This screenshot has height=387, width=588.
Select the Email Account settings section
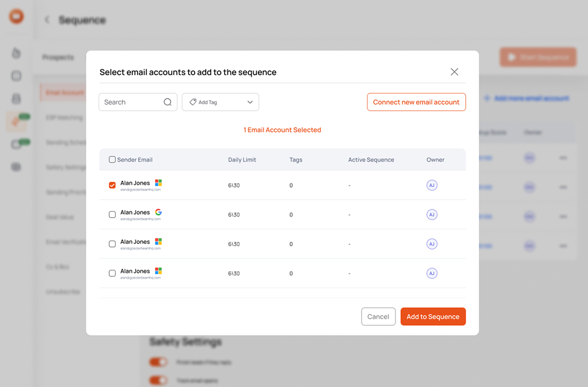[x=65, y=92]
